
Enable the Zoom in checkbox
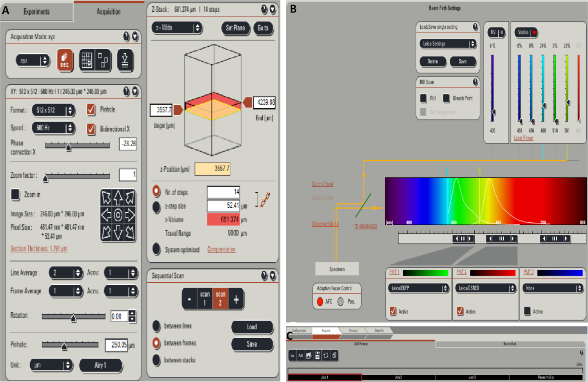pos(15,195)
